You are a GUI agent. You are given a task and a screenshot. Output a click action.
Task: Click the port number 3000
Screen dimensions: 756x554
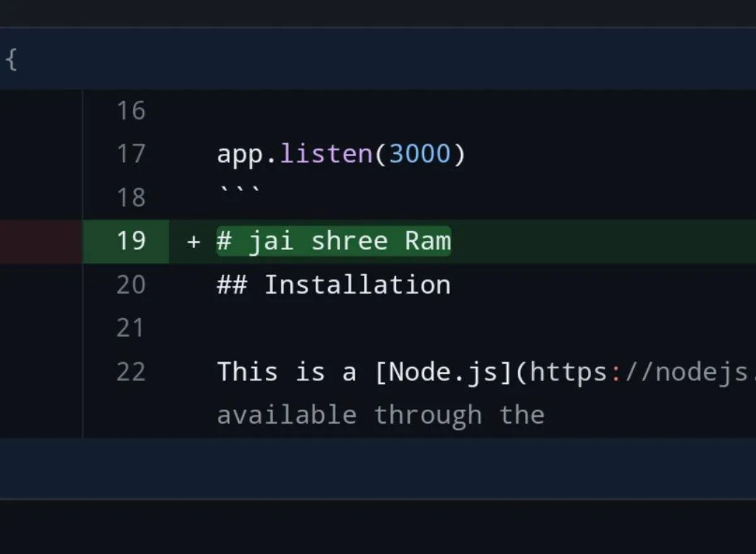coord(420,154)
